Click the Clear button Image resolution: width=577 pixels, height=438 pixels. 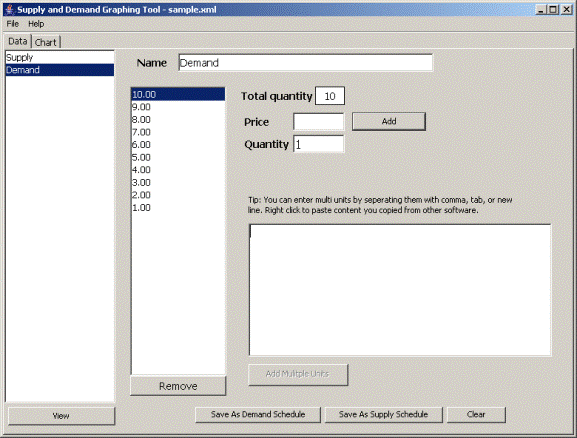click(x=476, y=415)
